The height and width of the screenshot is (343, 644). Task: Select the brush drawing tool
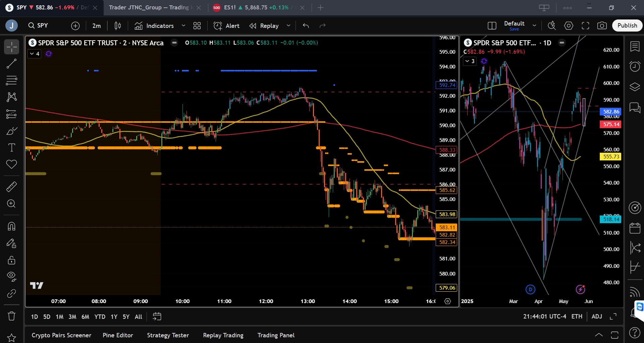(11, 131)
